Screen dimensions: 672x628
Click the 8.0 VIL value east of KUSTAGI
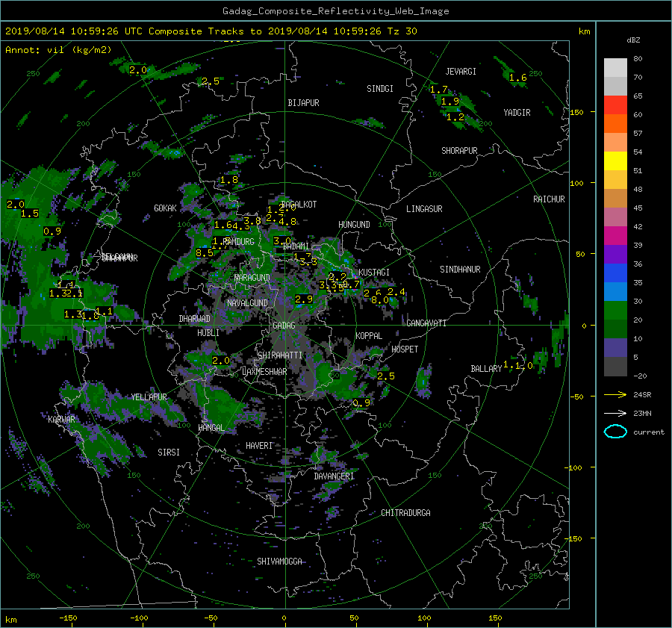[x=380, y=300]
